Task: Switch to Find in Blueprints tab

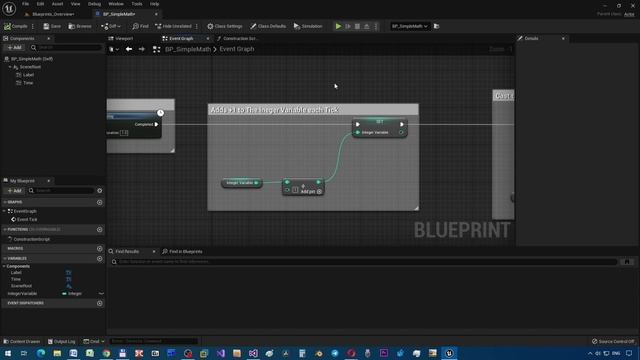Action: (182, 251)
